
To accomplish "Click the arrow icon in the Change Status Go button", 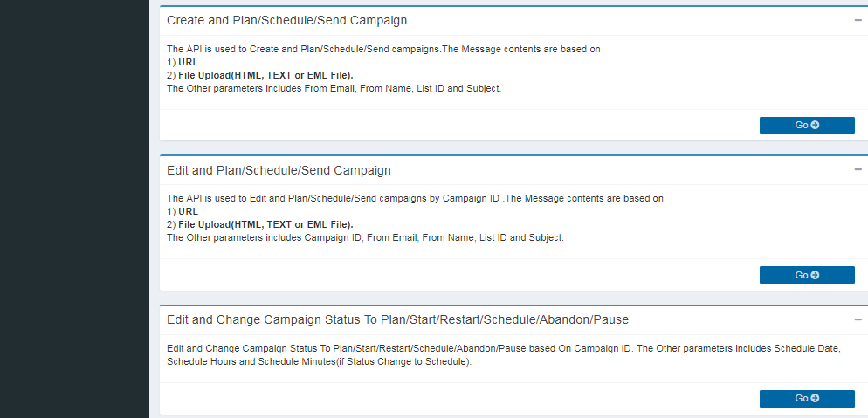I will coord(815,398).
